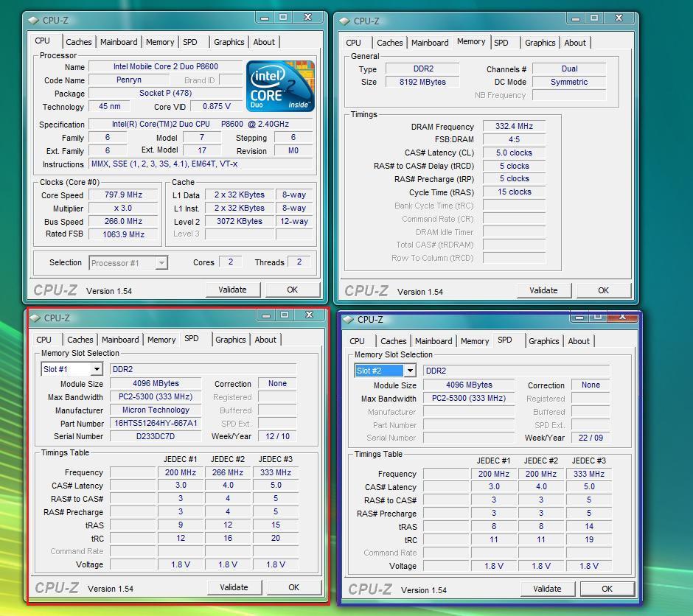Image resolution: width=693 pixels, height=616 pixels.
Task: Click the DRAM Frequency value 332.4 MHz
Action: click(514, 127)
